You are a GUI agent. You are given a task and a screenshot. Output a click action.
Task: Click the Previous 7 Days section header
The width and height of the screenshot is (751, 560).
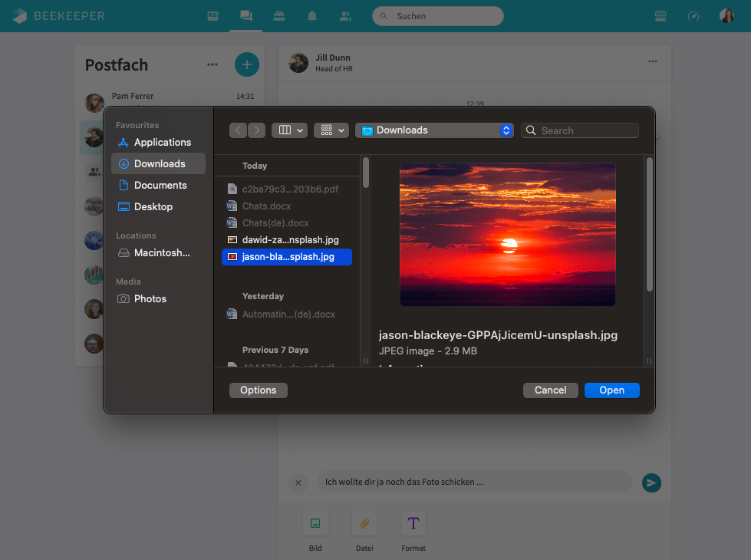pyautogui.click(x=275, y=350)
